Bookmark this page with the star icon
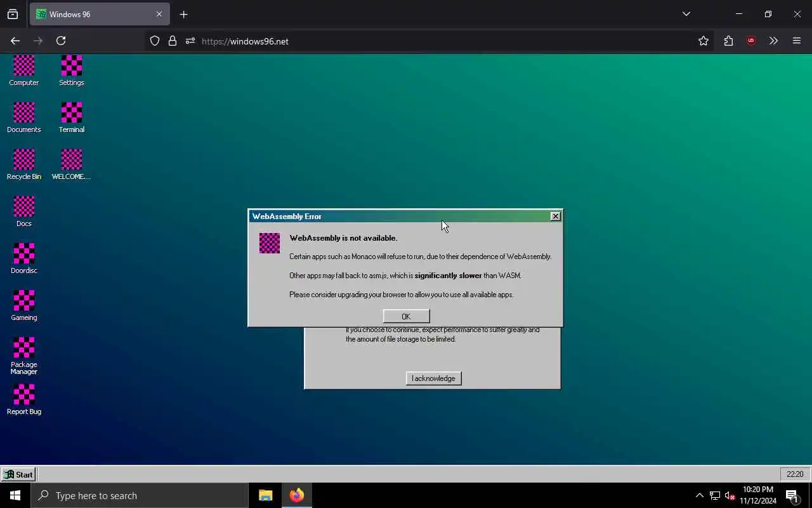Image resolution: width=812 pixels, height=508 pixels. click(x=704, y=41)
